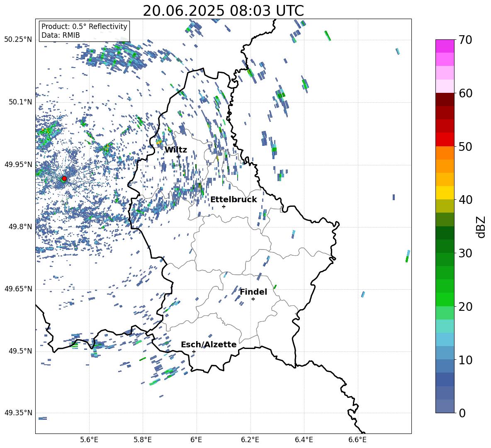
Task: Pick the magenta top colorbar segment
Action: 445,46
